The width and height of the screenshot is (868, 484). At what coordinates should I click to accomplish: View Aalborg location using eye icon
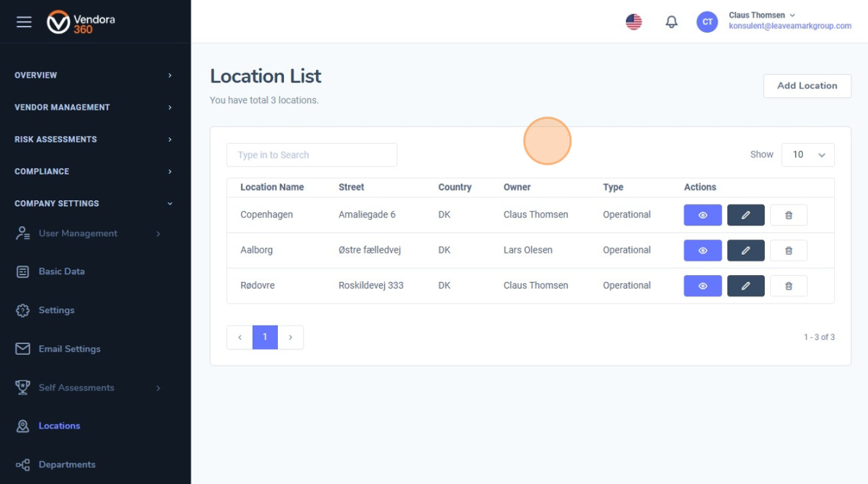click(703, 251)
